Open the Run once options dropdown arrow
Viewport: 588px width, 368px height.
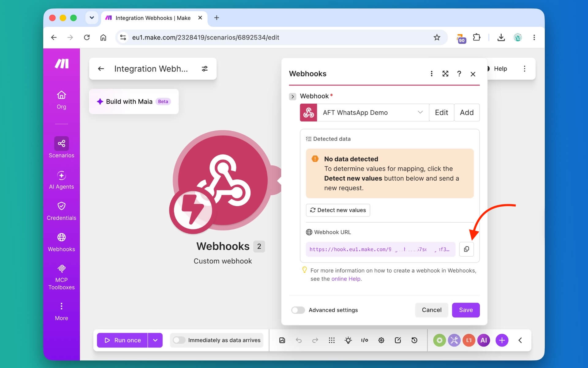point(155,340)
